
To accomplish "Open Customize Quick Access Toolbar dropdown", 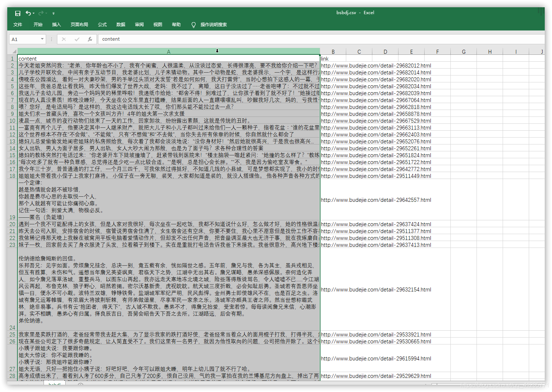I will pos(53,13).
